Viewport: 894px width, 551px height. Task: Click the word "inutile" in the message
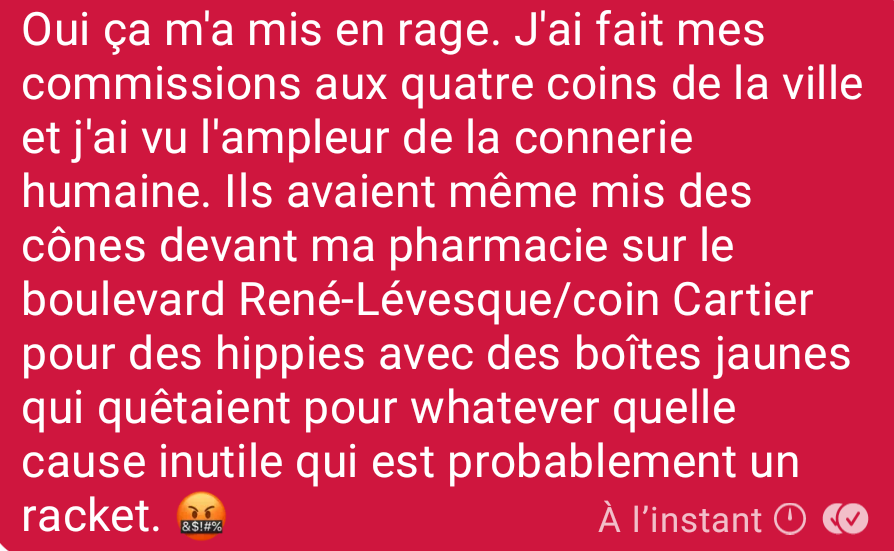220,462
